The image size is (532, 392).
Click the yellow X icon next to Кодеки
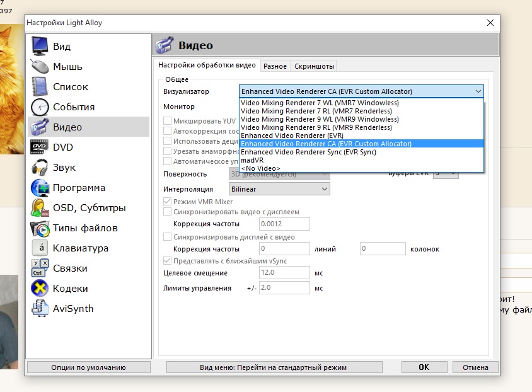(40, 288)
